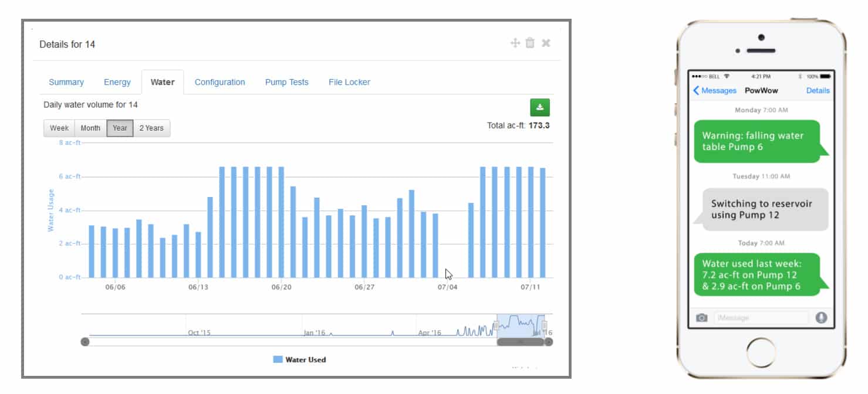868x394 pixels.
Task: Open the Energy tab
Action: click(x=117, y=82)
